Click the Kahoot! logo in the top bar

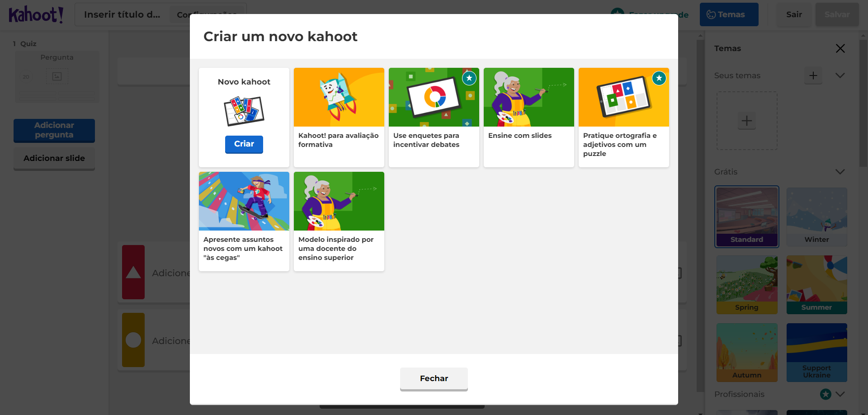36,14
